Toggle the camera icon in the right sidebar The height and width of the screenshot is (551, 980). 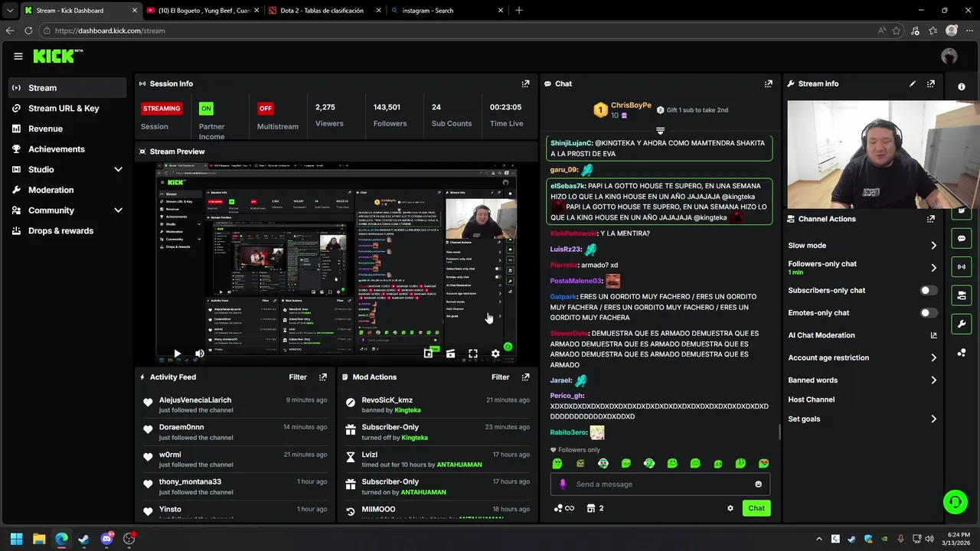click(x=962, y=295)
